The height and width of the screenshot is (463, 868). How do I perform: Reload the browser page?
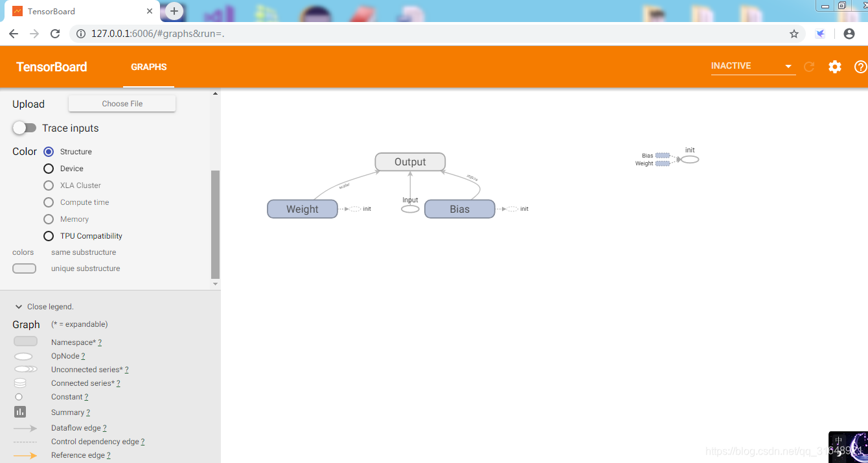[x=55, y=34]
